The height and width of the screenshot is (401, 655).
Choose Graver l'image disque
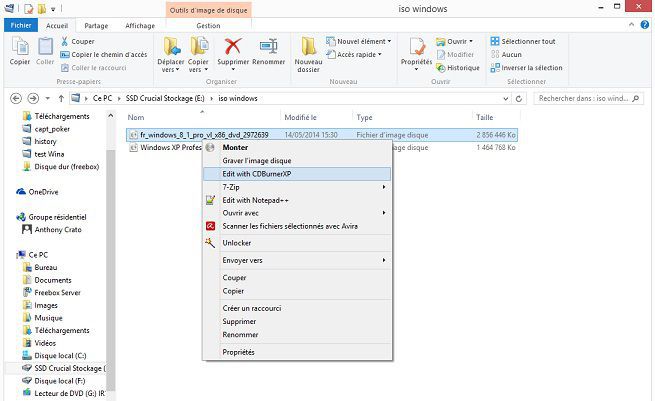(297, 161)
